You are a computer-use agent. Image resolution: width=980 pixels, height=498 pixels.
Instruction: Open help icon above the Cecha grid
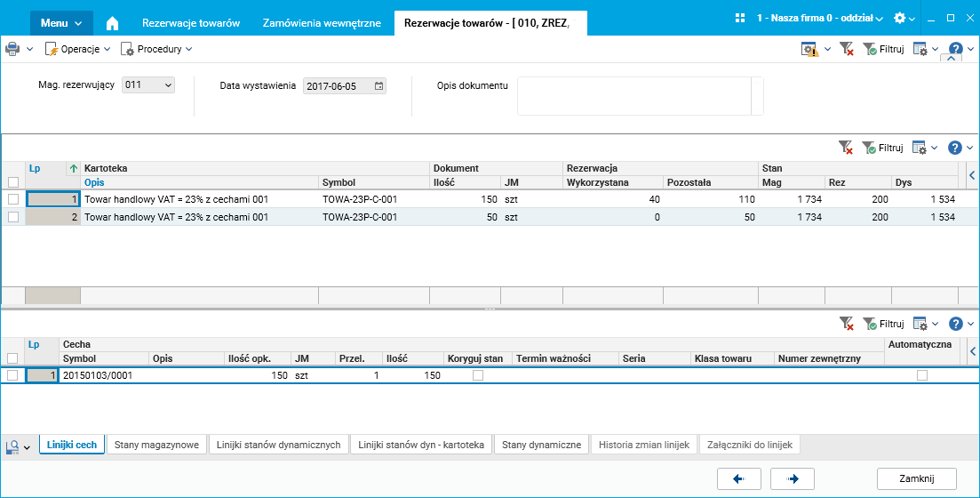955,324
